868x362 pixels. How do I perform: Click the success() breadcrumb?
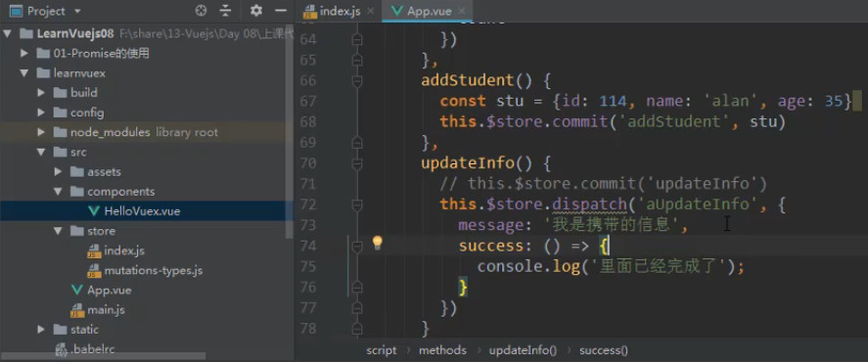[x=604, y=350]
